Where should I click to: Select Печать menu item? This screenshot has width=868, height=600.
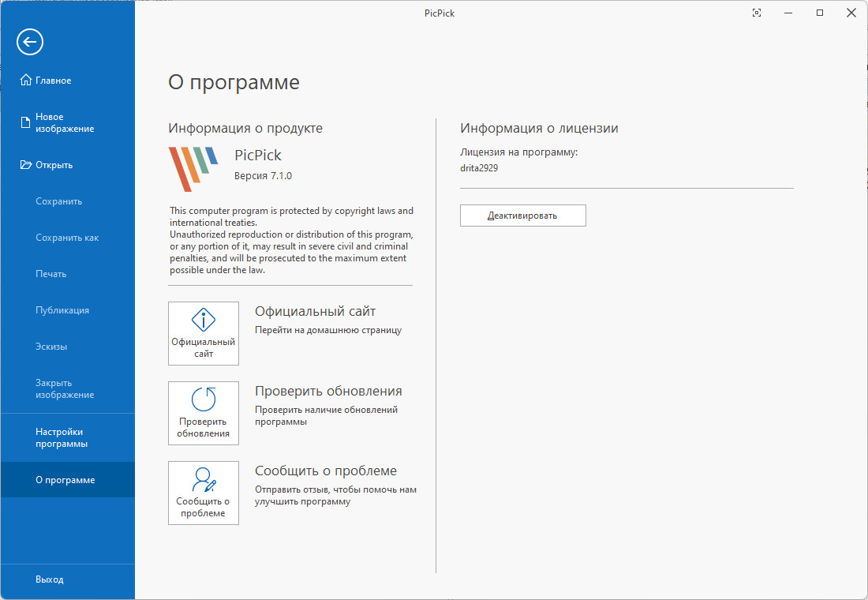pyautogui.click(x=68, y=274)
